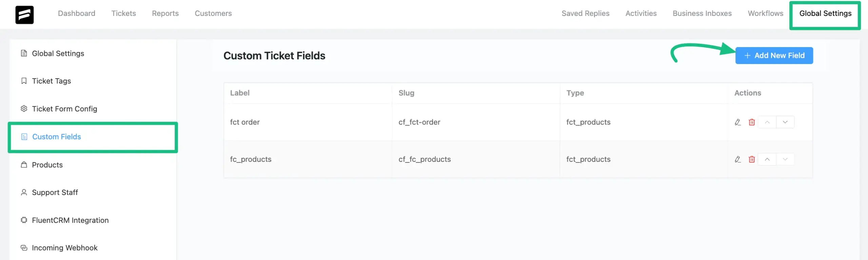The height and width of the screenshot is (260, 868).
Task: Delete the fct order custom field
Action: click(752, 122)
